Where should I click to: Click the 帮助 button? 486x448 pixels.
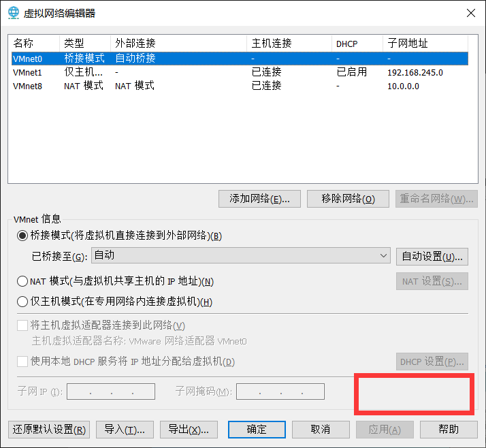click(449, 430)
